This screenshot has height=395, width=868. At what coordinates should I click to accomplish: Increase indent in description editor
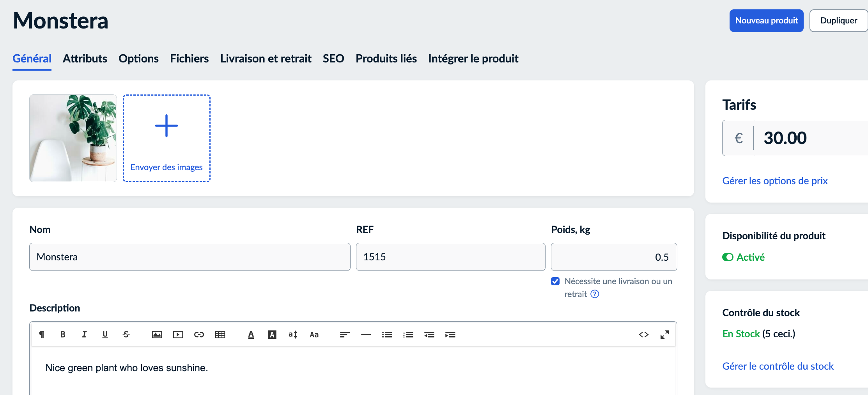[x=450, y=335]
